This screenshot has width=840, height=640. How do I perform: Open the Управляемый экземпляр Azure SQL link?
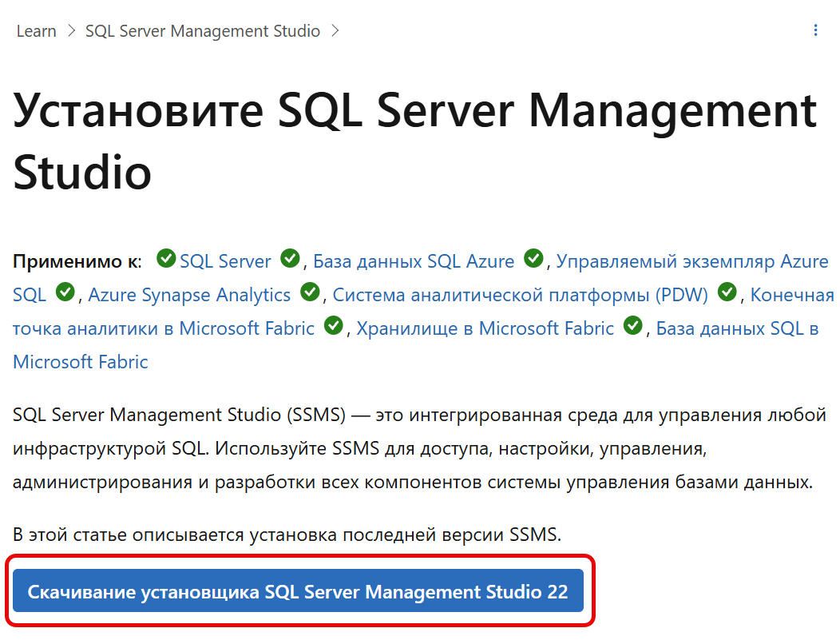(692, 261)
